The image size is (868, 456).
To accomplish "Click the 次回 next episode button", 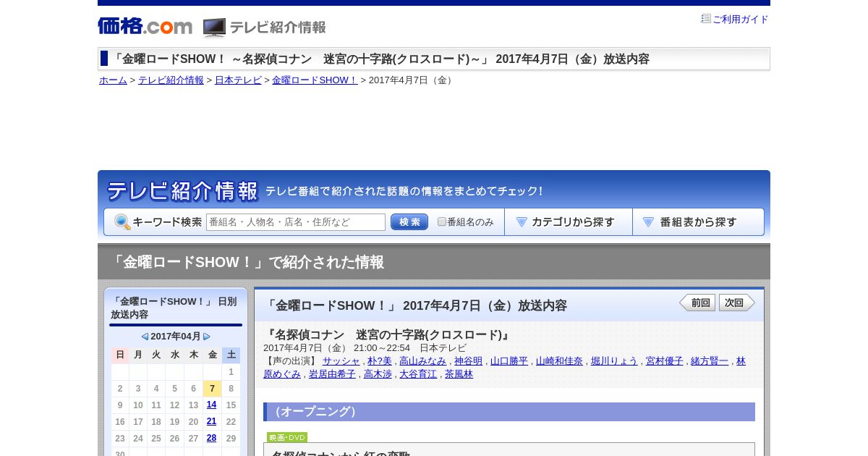I will (x=736, y=303).
